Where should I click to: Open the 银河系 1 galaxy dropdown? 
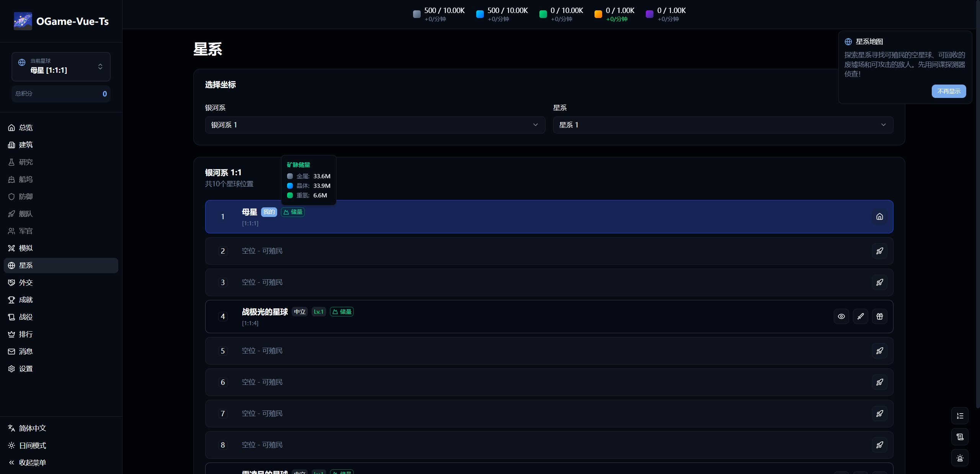coord(375,125)
